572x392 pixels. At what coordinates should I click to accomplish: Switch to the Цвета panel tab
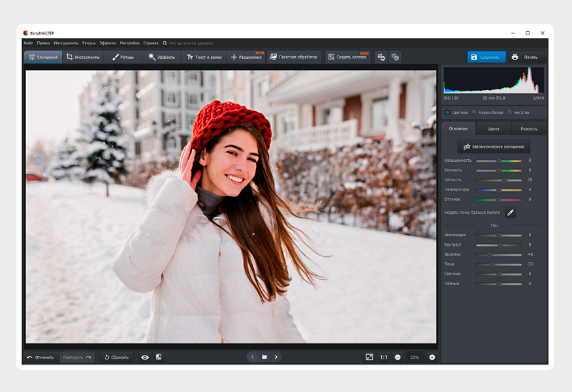[x=494, y=128]
